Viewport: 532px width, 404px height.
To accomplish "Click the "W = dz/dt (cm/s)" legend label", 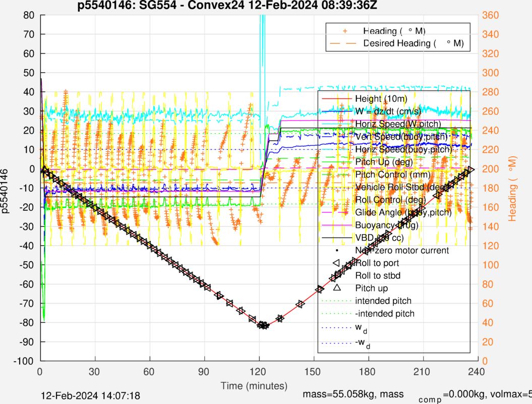I will point(388,111).
